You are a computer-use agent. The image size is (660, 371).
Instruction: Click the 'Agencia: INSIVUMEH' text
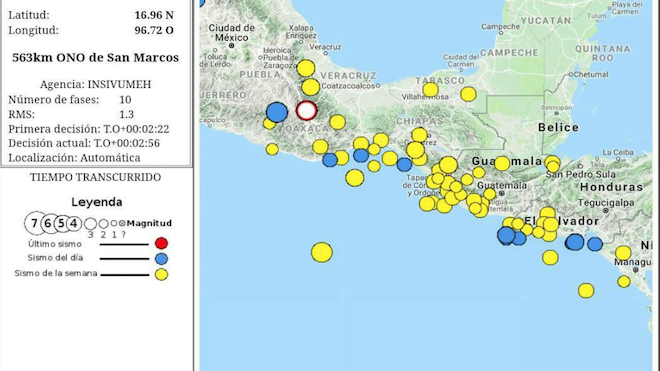[96, 84]
